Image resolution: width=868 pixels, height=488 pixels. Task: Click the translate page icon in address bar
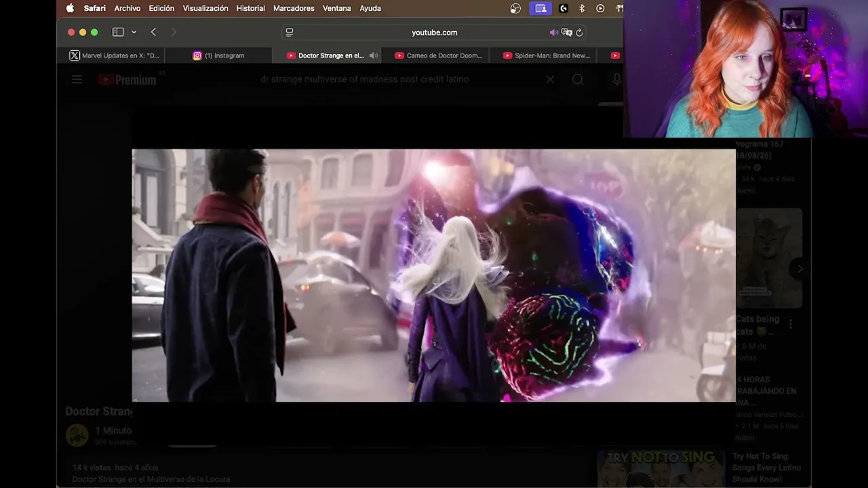pos(567,32)
